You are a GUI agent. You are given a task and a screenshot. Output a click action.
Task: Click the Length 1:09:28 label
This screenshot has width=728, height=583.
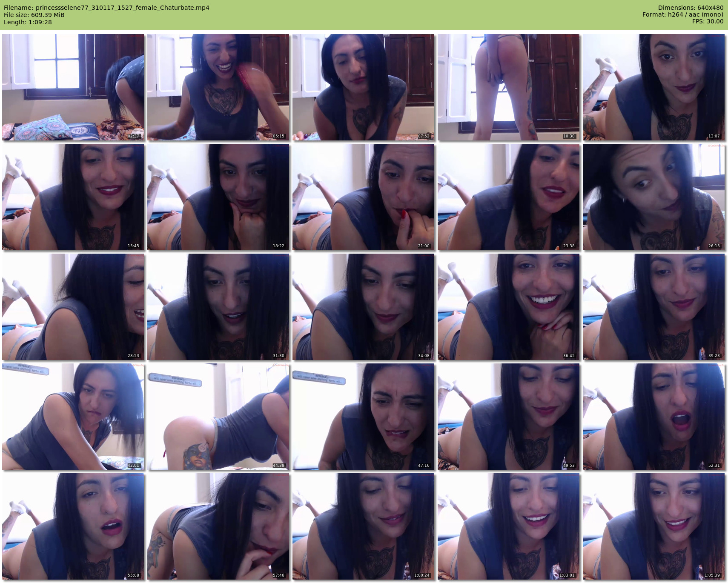pyautogui.click(x=28, y=22)
